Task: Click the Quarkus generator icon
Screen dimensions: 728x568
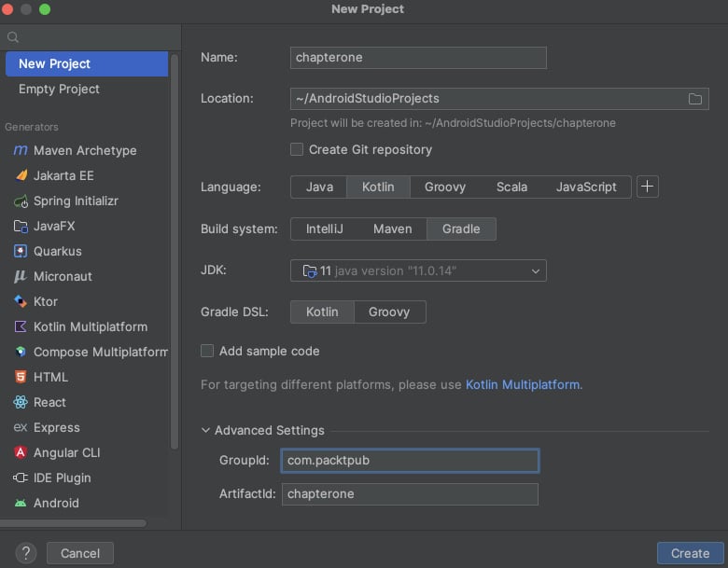Action: 21,251
